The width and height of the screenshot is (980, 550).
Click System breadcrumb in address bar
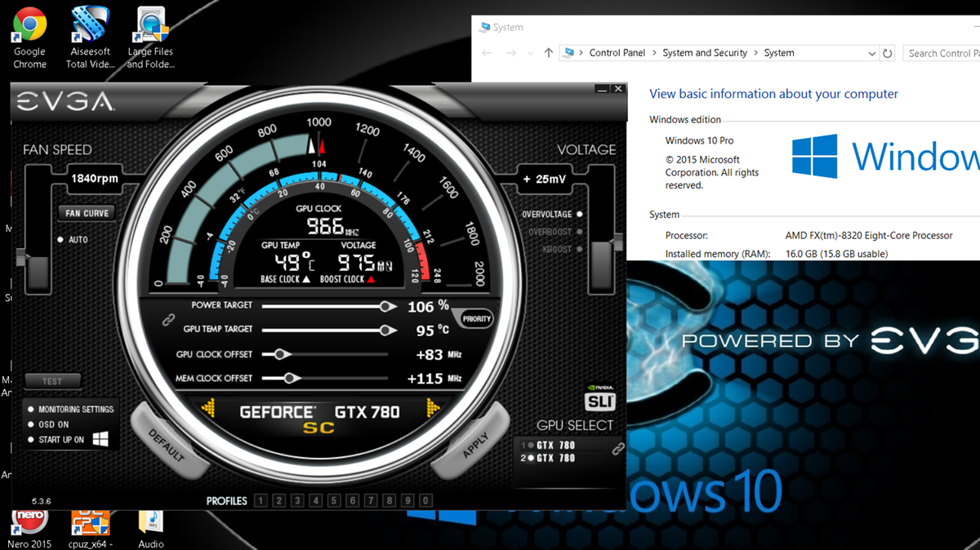click(779, 53)
